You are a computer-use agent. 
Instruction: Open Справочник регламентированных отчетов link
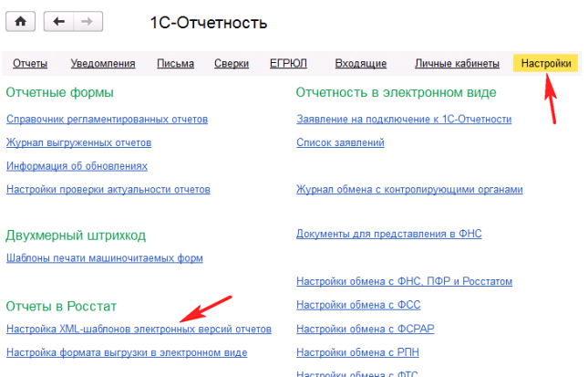click(107, 120)
